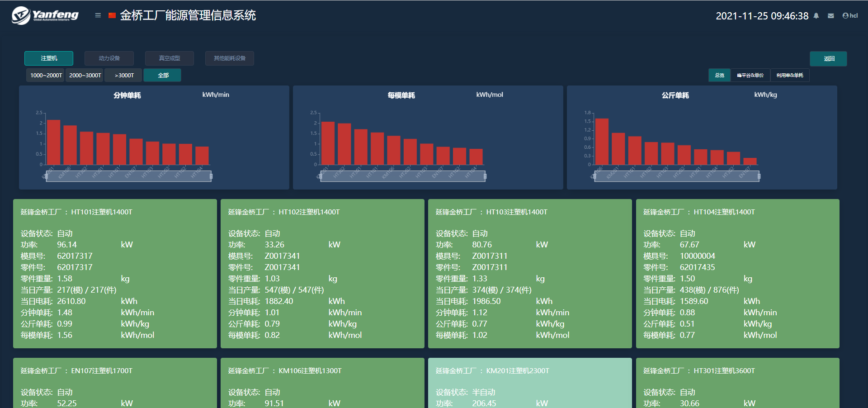Click left zoom handle of 公斤单耗 chart
Image resolution: width=868 pixels, height=408 pixels.
tap(594, 176)
